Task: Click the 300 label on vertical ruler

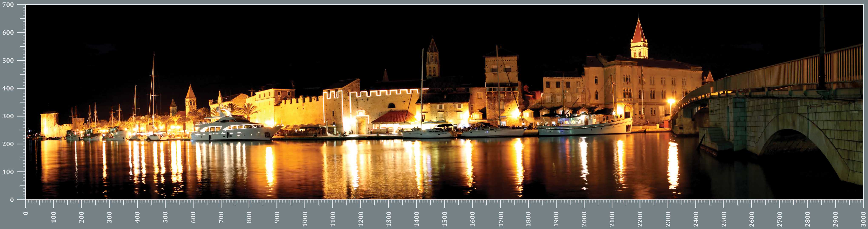Action: (8, 116)
